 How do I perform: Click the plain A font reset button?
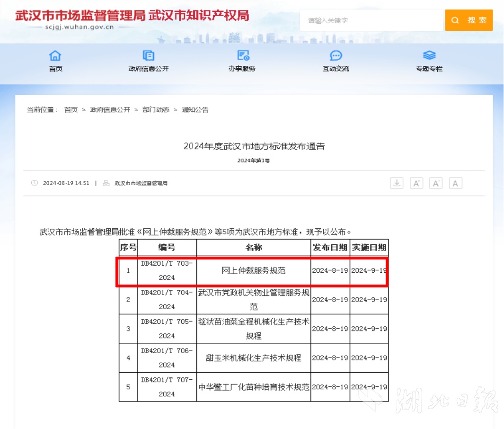pyautogui.click(x=455, y=183)
